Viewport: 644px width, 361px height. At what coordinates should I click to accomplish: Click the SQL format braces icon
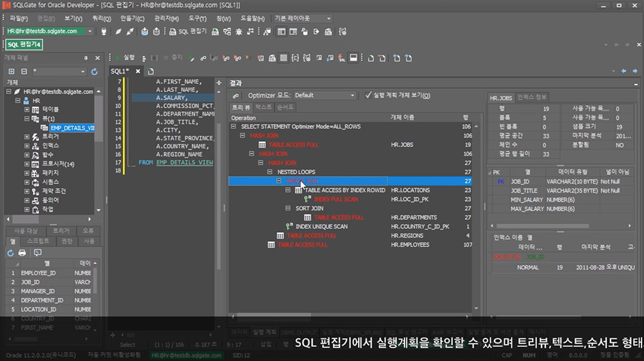[295, 58]
